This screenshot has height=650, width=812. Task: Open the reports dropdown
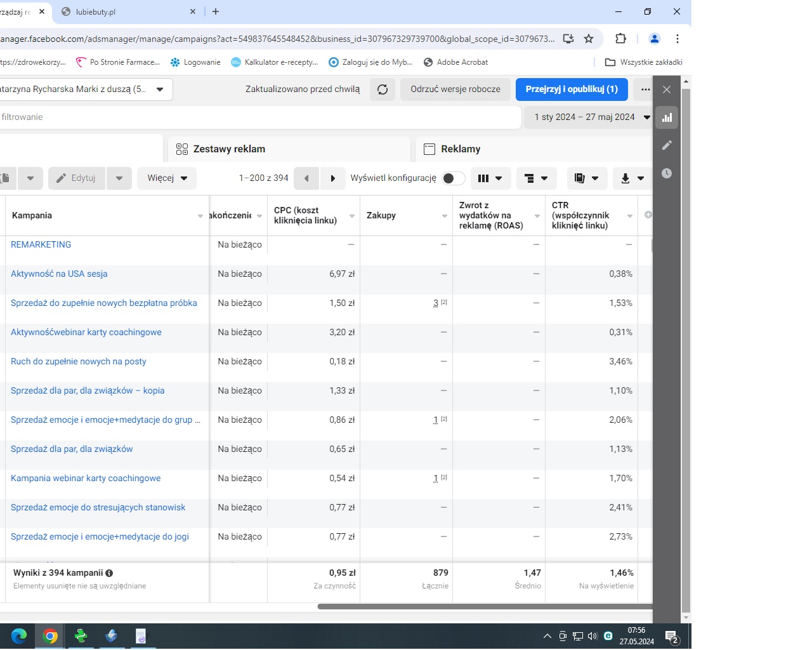(x=587, y=178)
